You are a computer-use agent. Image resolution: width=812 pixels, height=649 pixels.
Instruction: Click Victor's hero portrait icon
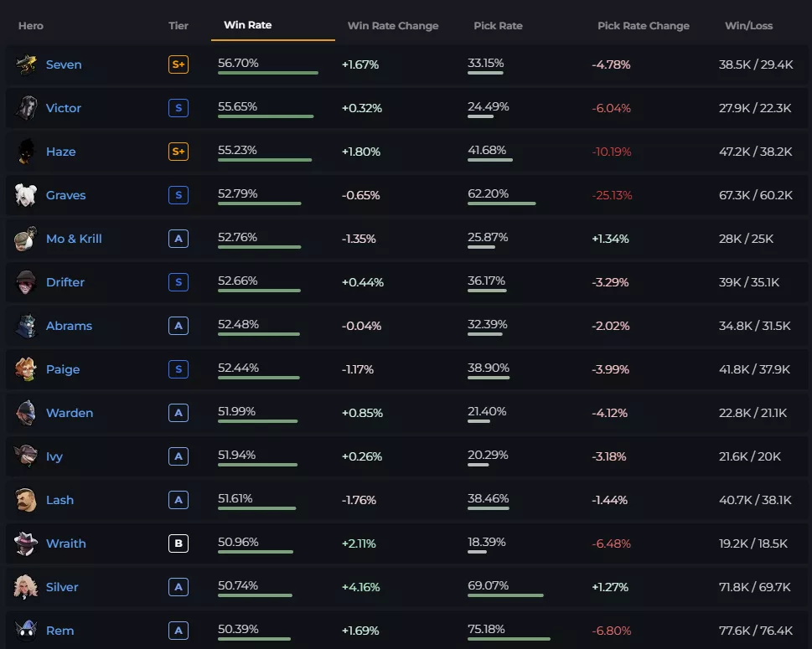pyautogui.click(x=26, y=108)
